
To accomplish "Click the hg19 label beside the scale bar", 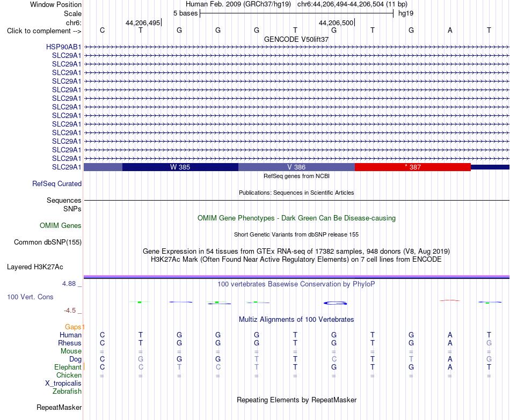I will tap(406, 13).
